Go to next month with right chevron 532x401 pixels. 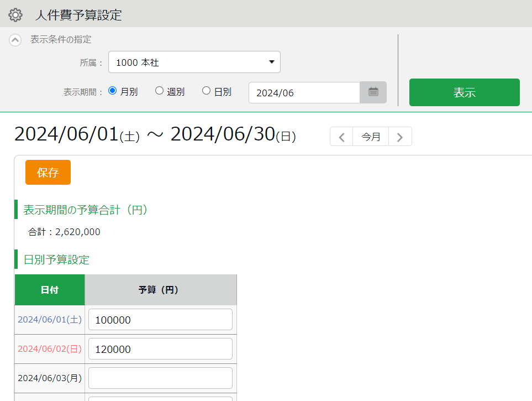click(400, 137)
